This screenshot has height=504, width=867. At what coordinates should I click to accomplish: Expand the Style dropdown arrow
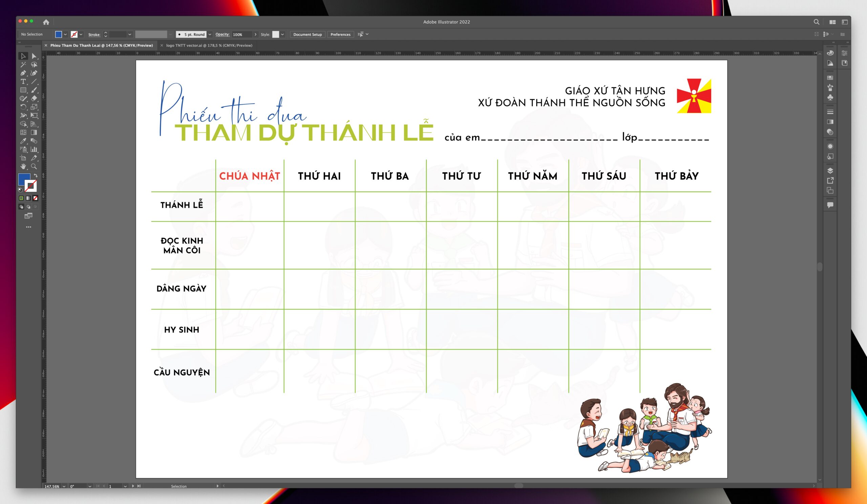[282, 35]
